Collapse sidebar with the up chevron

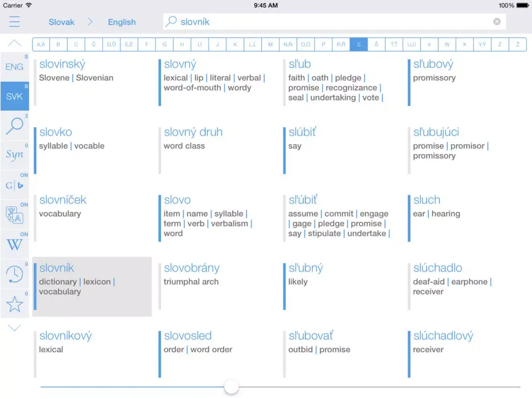click(15, 44)
